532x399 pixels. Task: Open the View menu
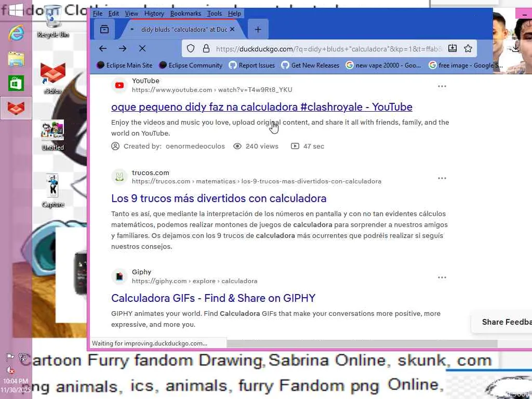[131, 14]
